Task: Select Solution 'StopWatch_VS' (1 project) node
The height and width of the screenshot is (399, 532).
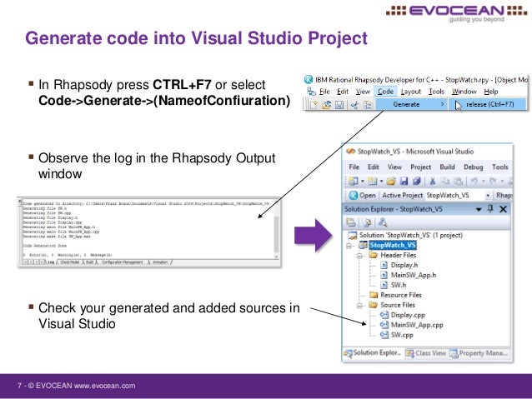Action: [x=405, y=235]
